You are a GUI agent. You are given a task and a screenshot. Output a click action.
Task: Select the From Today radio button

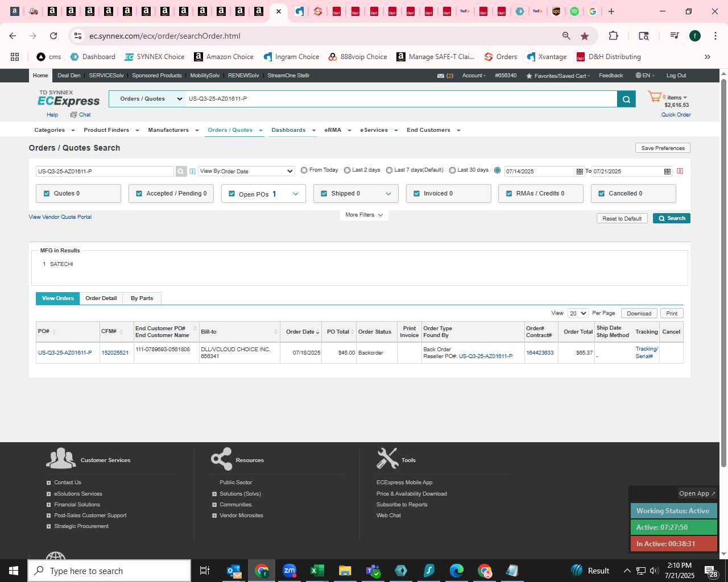[304, 170]
